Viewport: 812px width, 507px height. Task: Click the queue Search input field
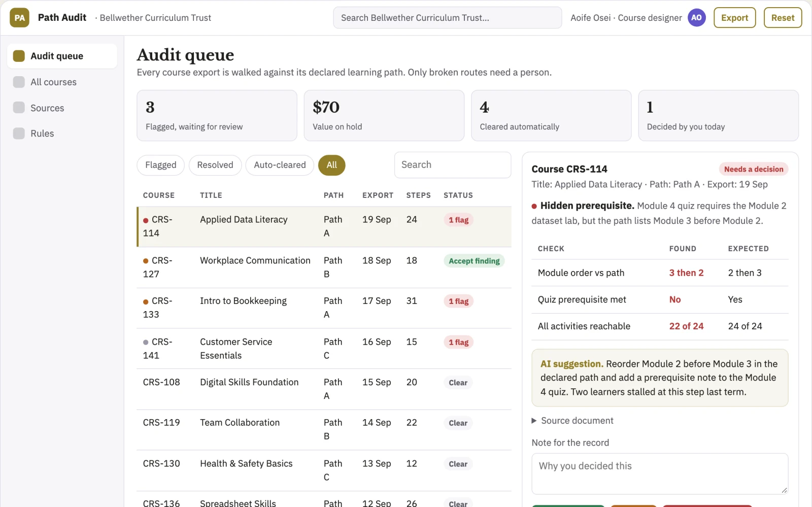click(452, 165)
